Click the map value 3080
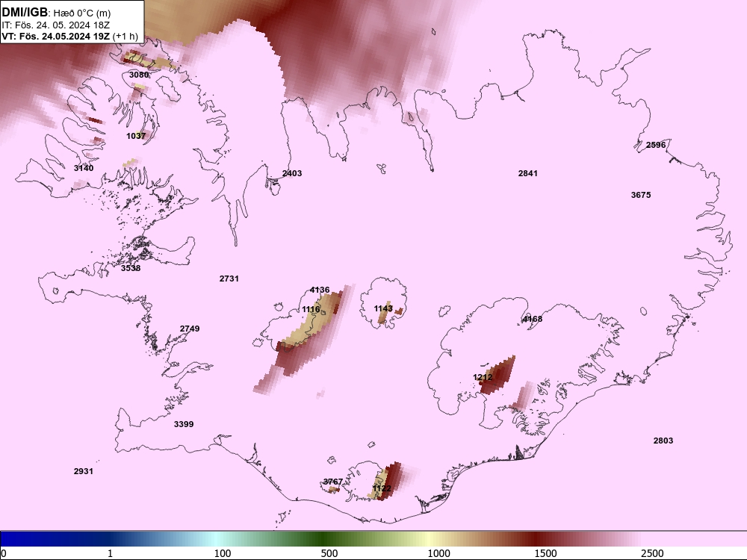This screenshot has height=560, width=747. tap(139, 75)
